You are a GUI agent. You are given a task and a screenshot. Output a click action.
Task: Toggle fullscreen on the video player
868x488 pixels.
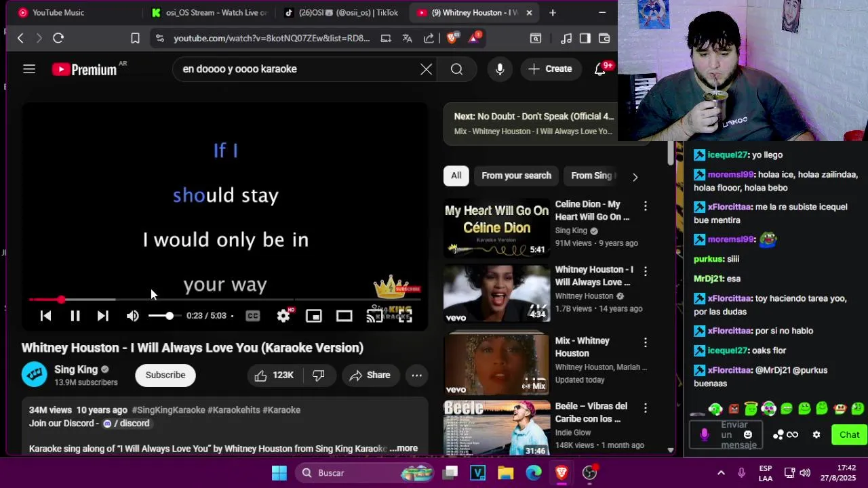click(x=405, y=316)
